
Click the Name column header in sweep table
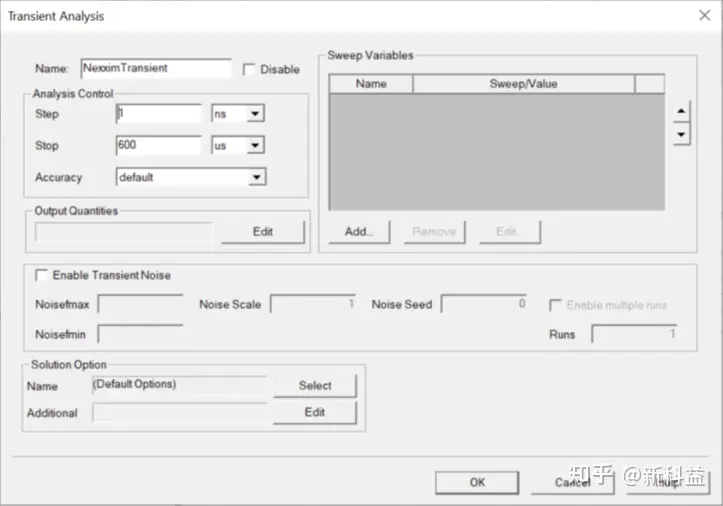371,84
